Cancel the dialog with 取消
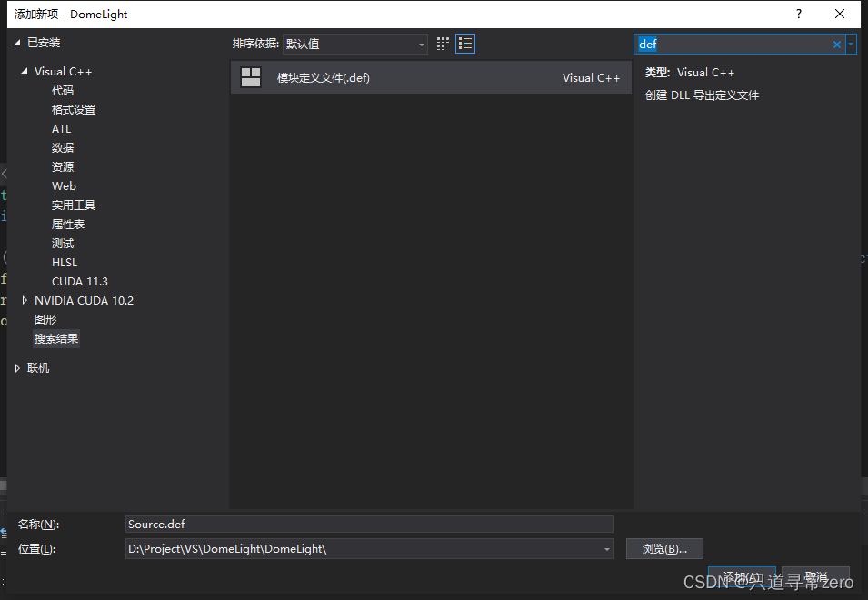Viewport: 868px width, 600px height. tap(815, 577)
